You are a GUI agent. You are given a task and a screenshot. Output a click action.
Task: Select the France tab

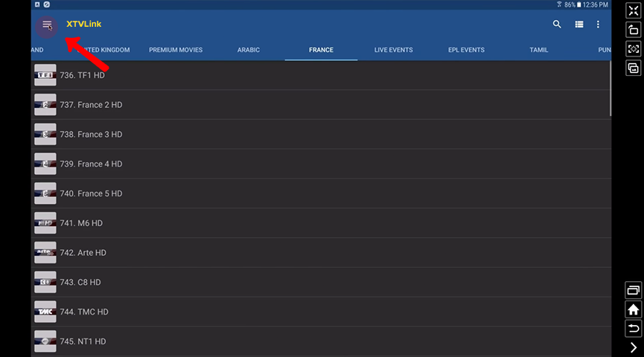pos(321,50)
